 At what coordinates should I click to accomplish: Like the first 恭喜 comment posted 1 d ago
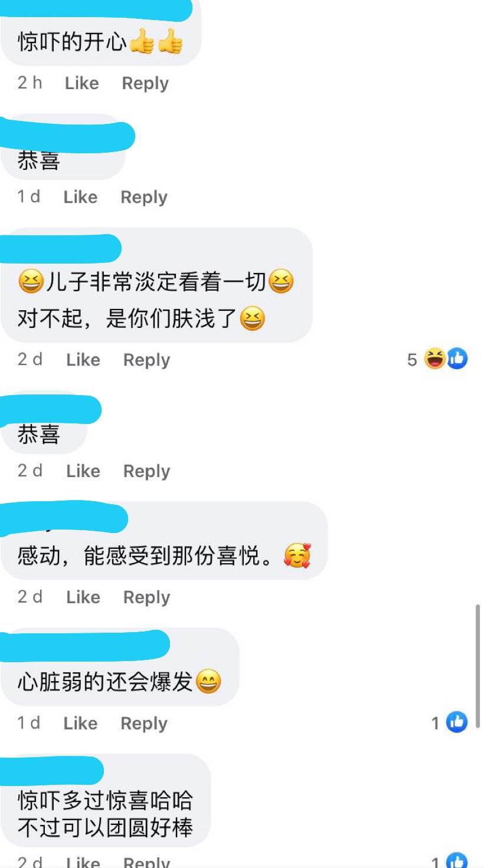pyautogui.click(x=80, y=197)
